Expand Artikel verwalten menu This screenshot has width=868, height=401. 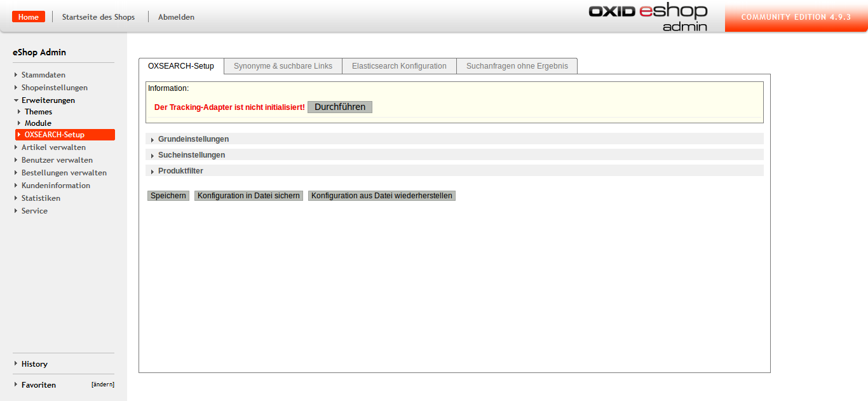point(53,147)
